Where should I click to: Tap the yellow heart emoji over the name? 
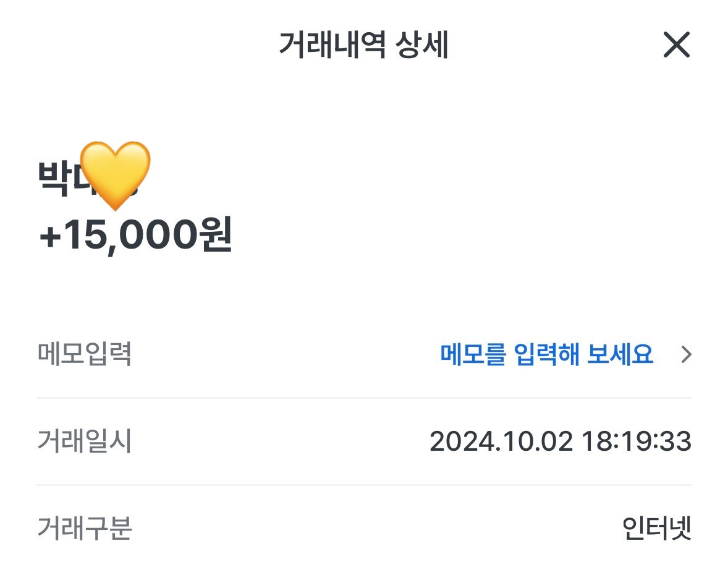[x=115, y=176]
